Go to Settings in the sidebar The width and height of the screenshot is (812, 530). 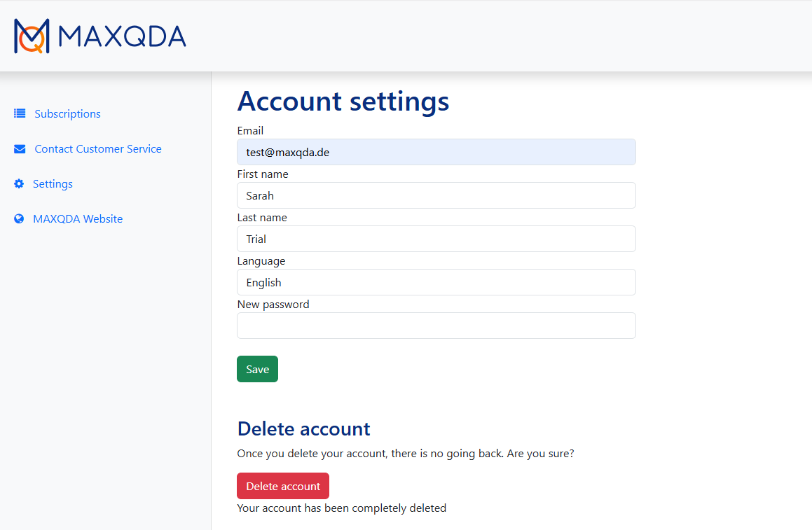53,184
